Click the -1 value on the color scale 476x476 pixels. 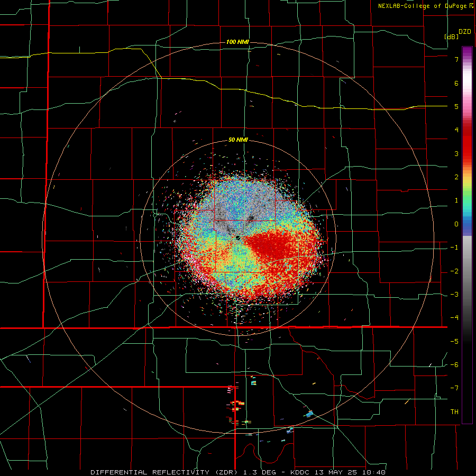pyautogui.click(x=454, y=248)
